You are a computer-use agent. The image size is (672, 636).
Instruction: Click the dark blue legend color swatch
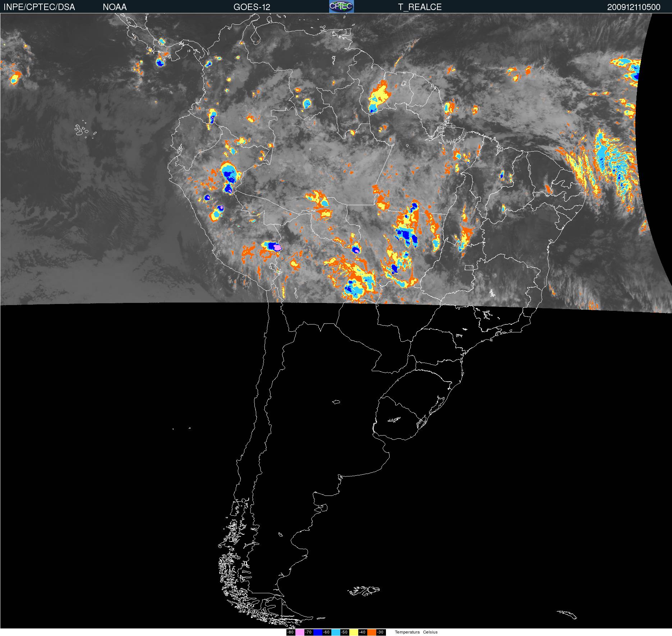[x=318, y=632]
